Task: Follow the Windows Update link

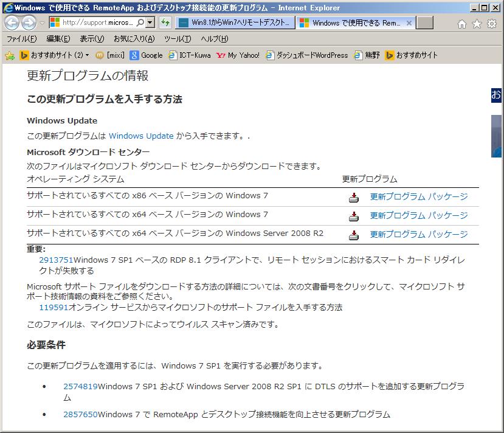Action: click(141, 136)
